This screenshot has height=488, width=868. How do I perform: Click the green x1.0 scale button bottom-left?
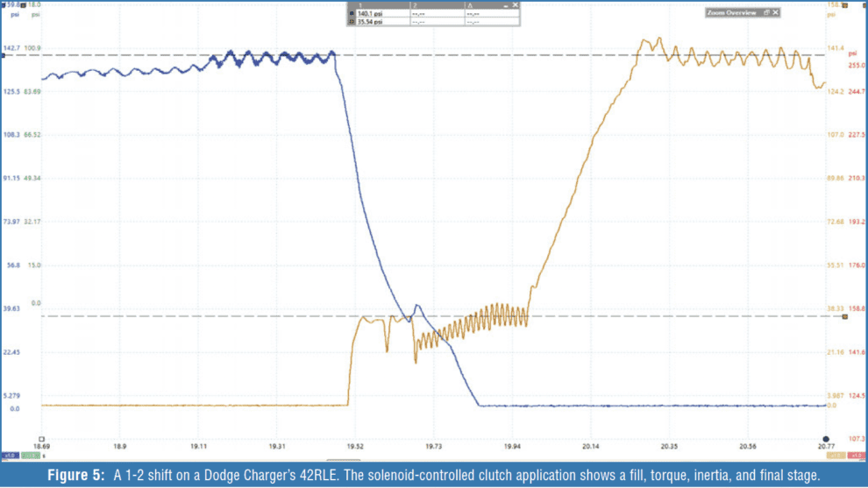pyautogui.click(x=29, y=456)
